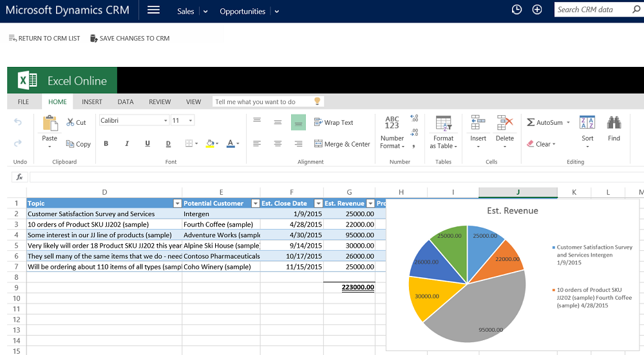Image resolution: width=644 pixels, height=355 pixels.
Task: Click the Delete cells icon
Action: pyautogui.click(x=505, y=123)
